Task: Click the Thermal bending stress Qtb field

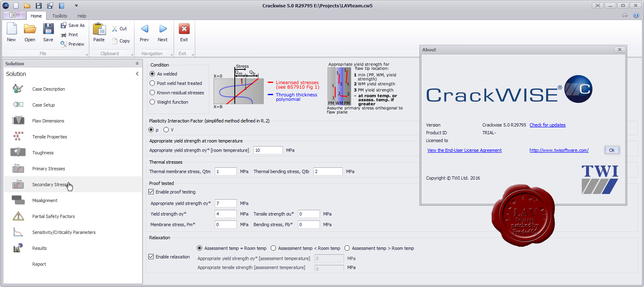Action: pos(328,171)
